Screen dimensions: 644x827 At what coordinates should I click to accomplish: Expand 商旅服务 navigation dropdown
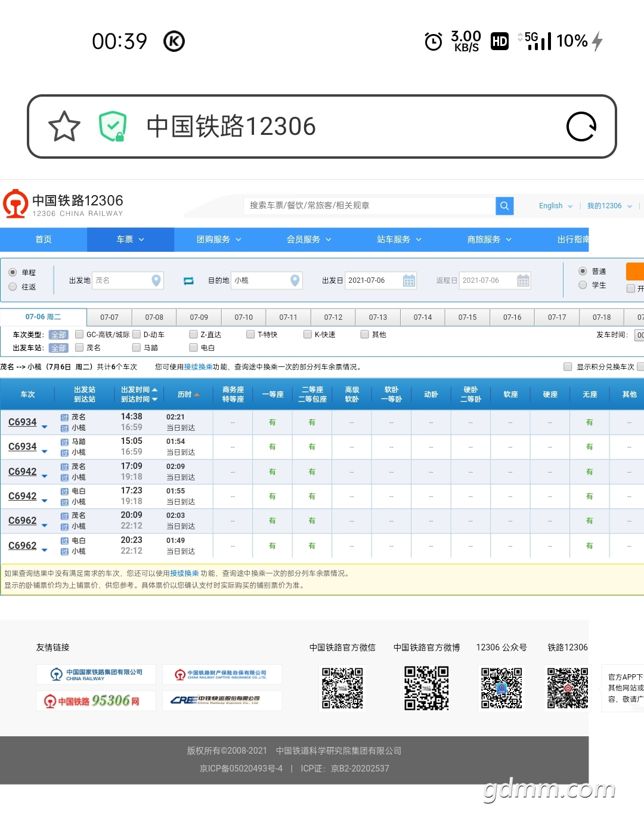(x=490, y=239)
